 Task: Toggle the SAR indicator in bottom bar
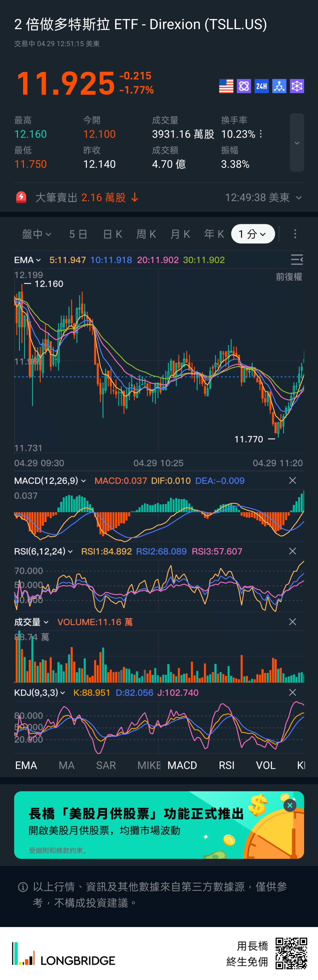click(x=106, y=766)
